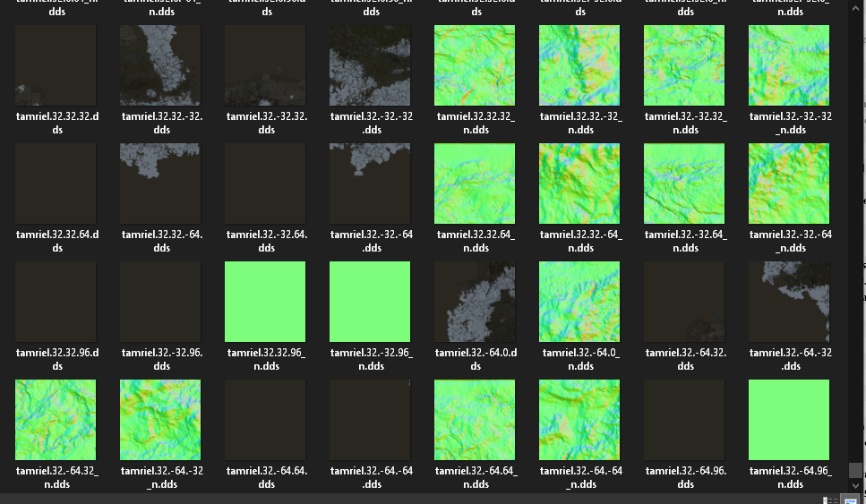Click the label tamriel.32.-64.0_n.dds

[580, 359]
